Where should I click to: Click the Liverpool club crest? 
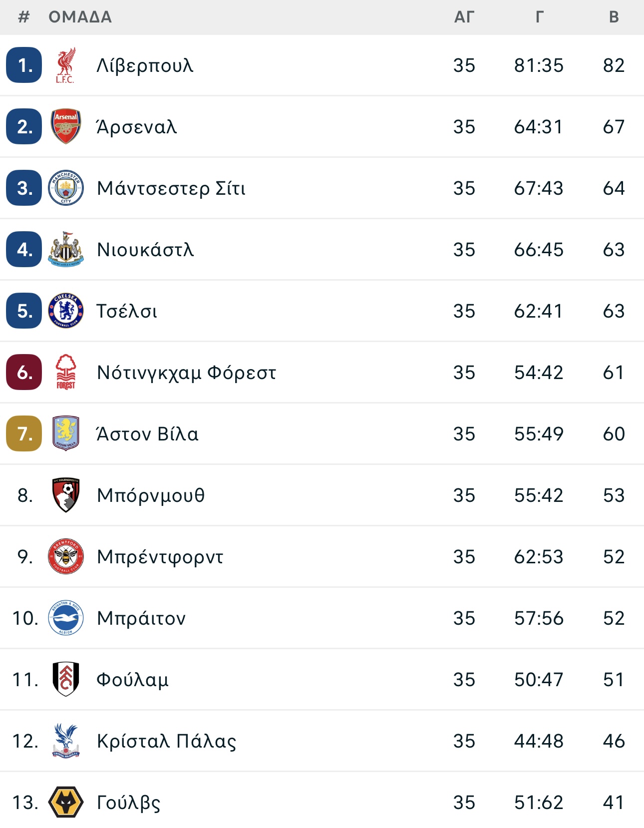65,65
